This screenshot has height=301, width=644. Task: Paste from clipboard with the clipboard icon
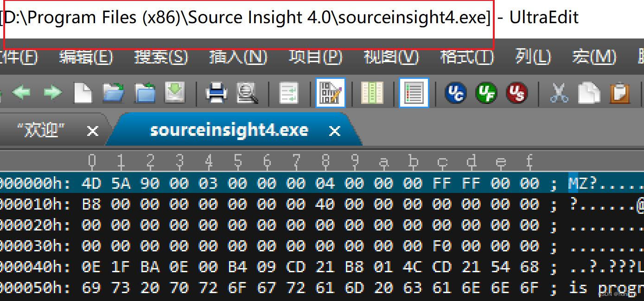[619, 93]
